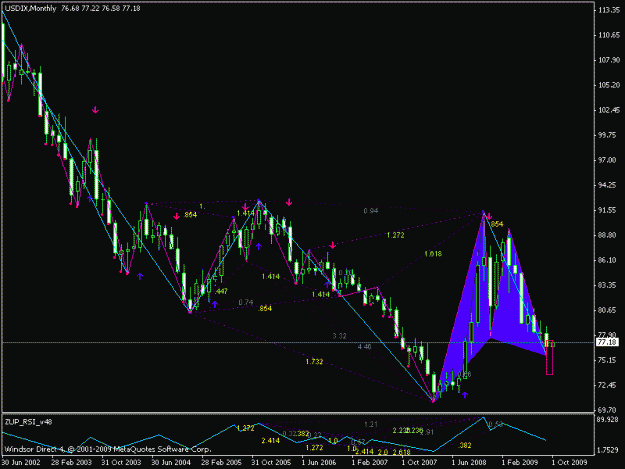Click the 105.20 price axis label
625x469 pixels.
pos(609,85)
